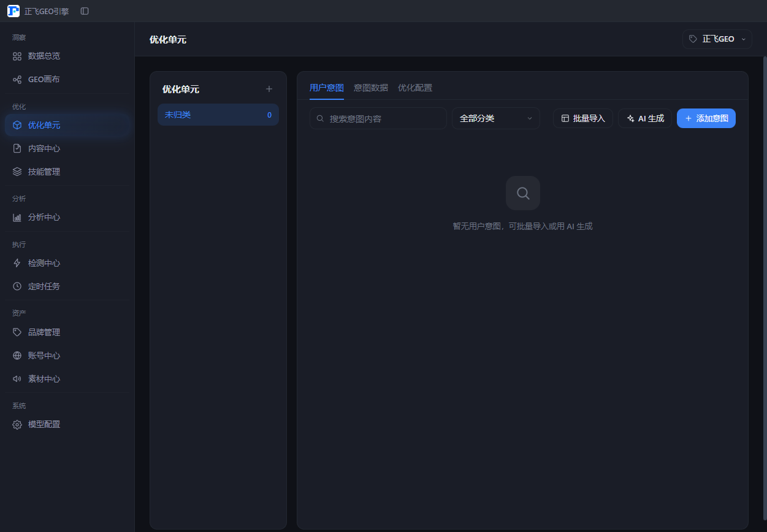The height and width of the screenshot is (532, 767).
Task: Select 优化单元 cube icon in sidebar
Action: click(17, 125)
